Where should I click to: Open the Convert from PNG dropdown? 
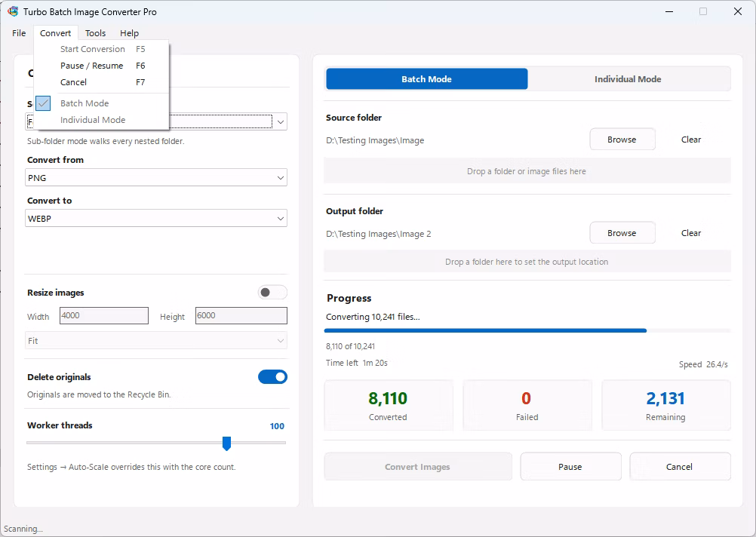(156, 178)
